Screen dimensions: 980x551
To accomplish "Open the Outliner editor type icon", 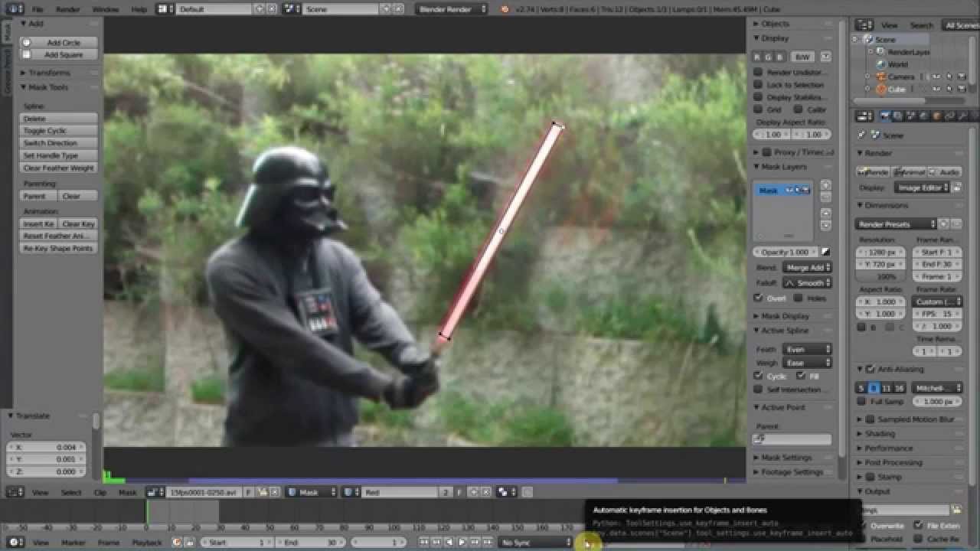I will (863, 25).
